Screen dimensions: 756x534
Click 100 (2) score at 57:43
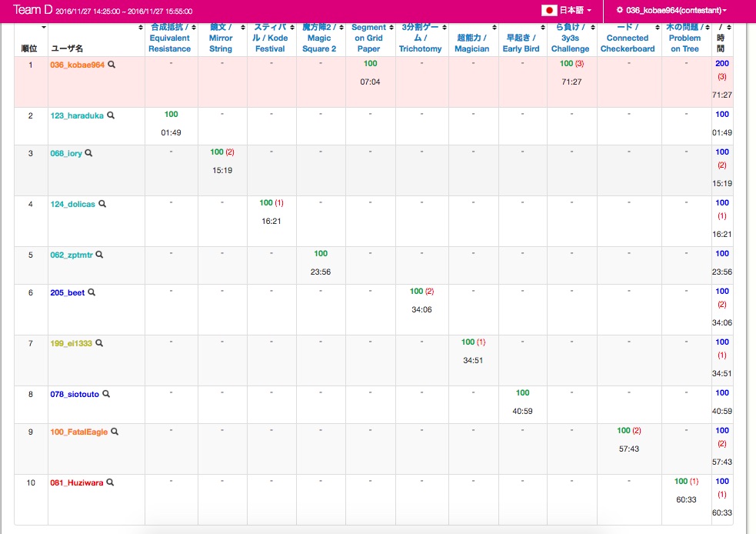click(628, 430)
